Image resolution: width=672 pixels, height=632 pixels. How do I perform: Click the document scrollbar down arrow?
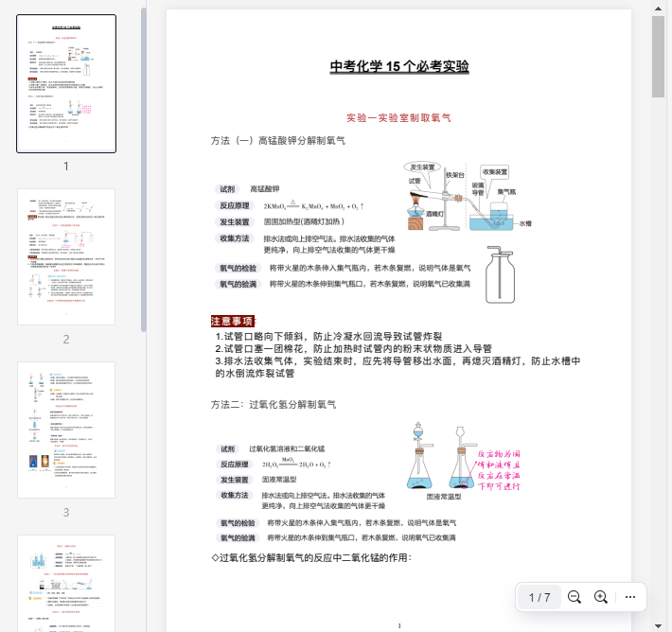(658, 625)
